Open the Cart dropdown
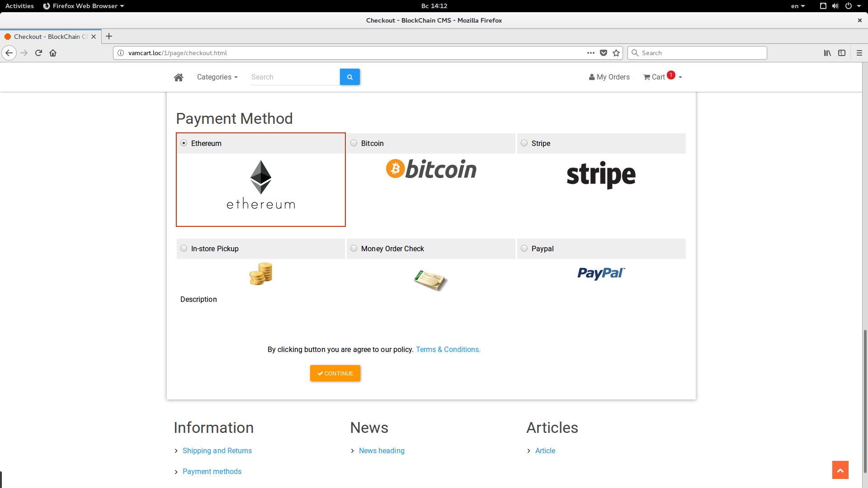The height and width of the screenshot is (488, 868). tap(662, 77)
